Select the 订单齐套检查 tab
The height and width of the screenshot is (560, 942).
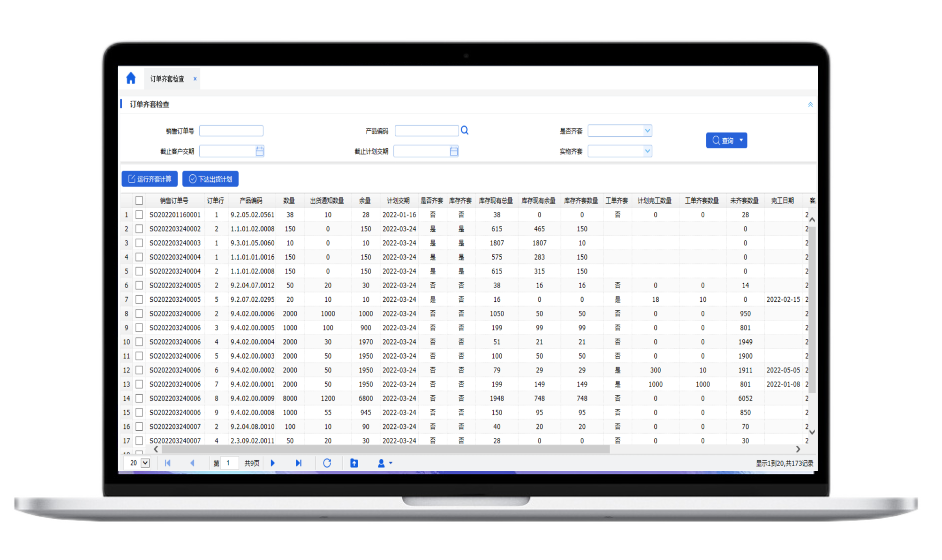tap(167, 79)
